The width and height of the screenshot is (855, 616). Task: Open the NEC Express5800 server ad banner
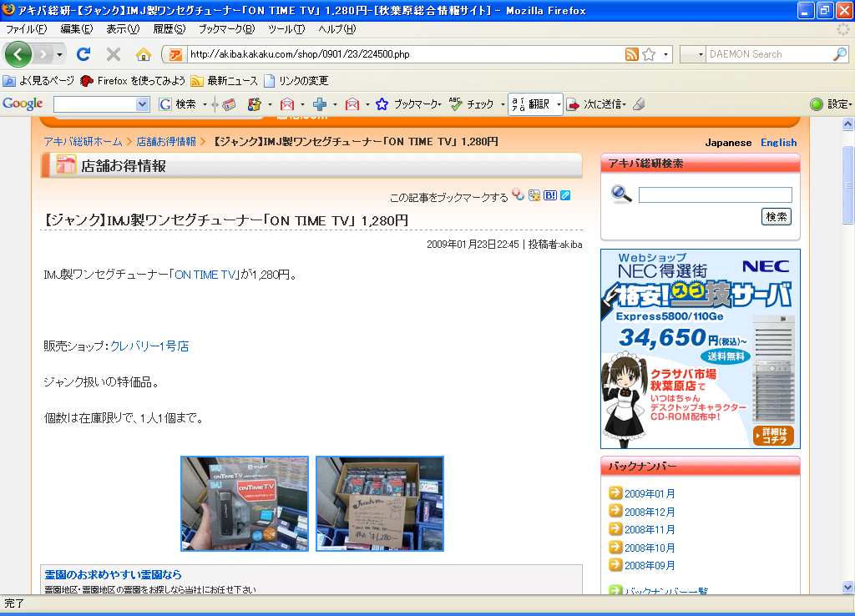point(701,349)
